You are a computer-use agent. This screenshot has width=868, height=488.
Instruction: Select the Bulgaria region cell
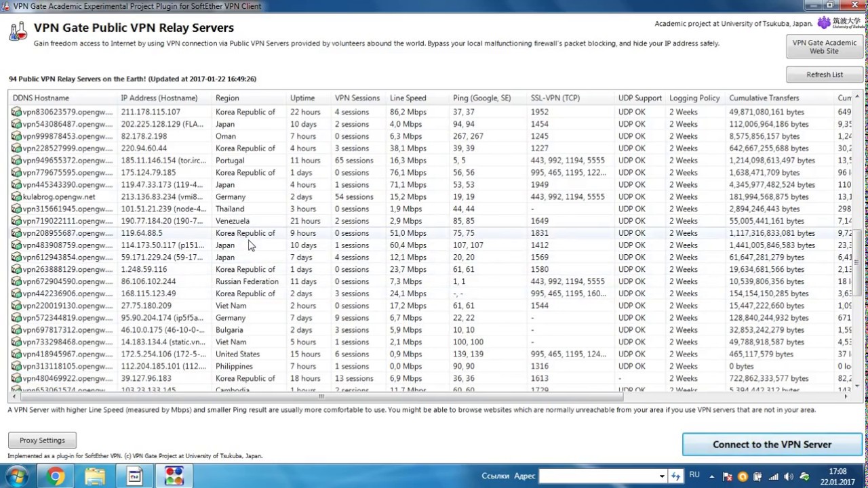tap(230, 330)
